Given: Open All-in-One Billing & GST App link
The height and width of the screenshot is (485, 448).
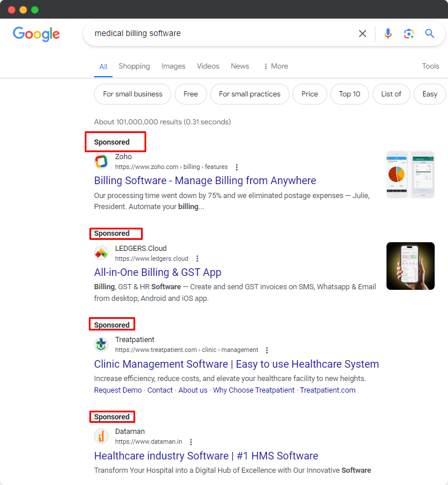Looking at the screenshot, I should point(158,272).
